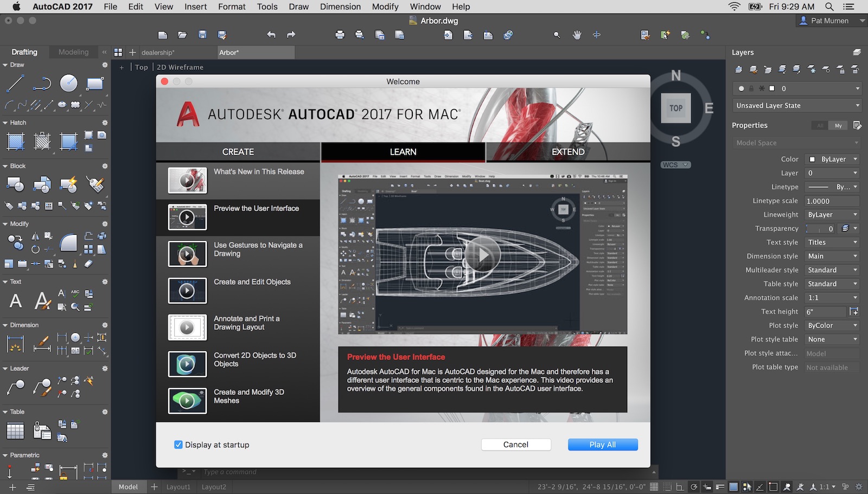Open macOS Spotlight search

[x=829, y=7]
